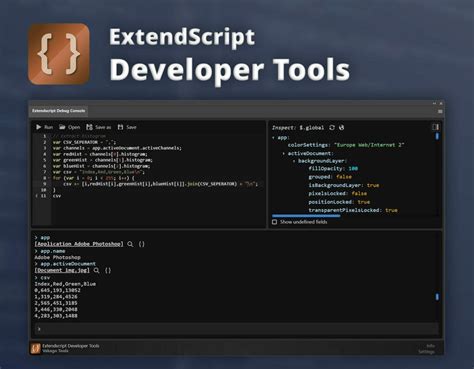
Task: Enable Show undefined fields checkbox
Action: click(x=275, y=222)
